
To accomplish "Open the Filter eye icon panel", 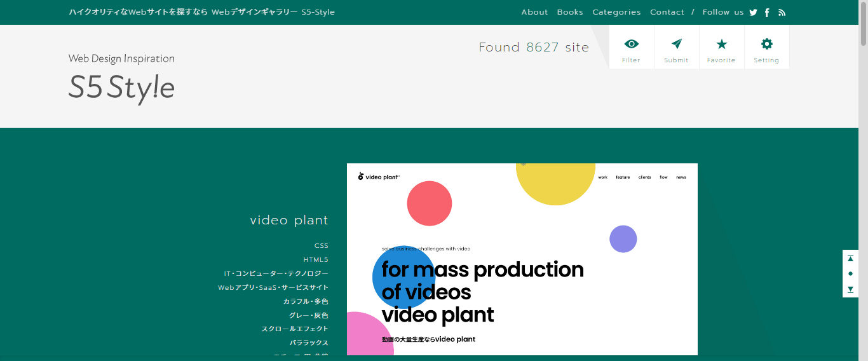I will (631, 48).
